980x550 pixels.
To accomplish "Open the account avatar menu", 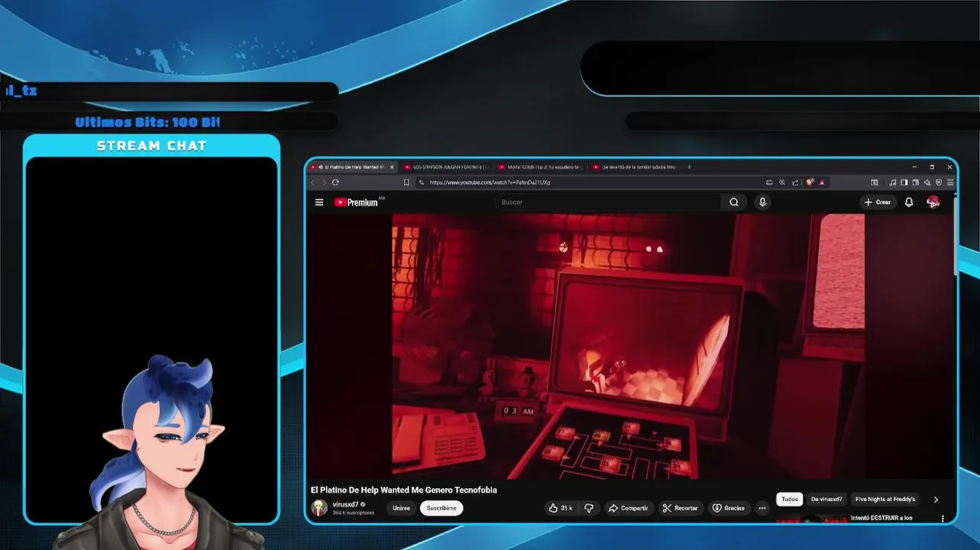I will tap(933, 202).
